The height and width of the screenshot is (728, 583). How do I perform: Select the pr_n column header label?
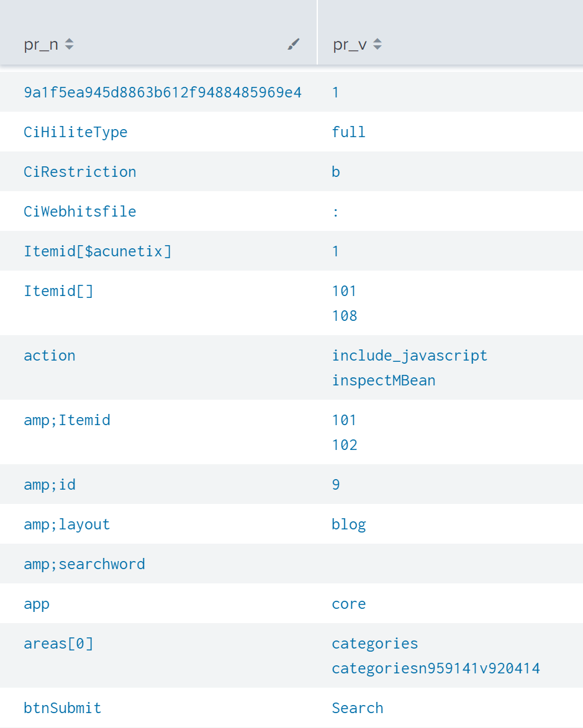pos(41,45)
